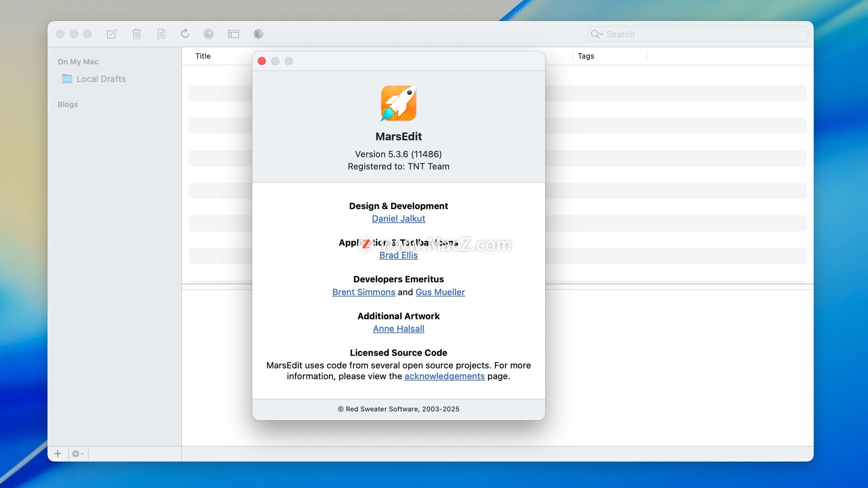The image size is (868, 488).
Task: Click the MarsEdit app name text
Action: coord(398,136)
